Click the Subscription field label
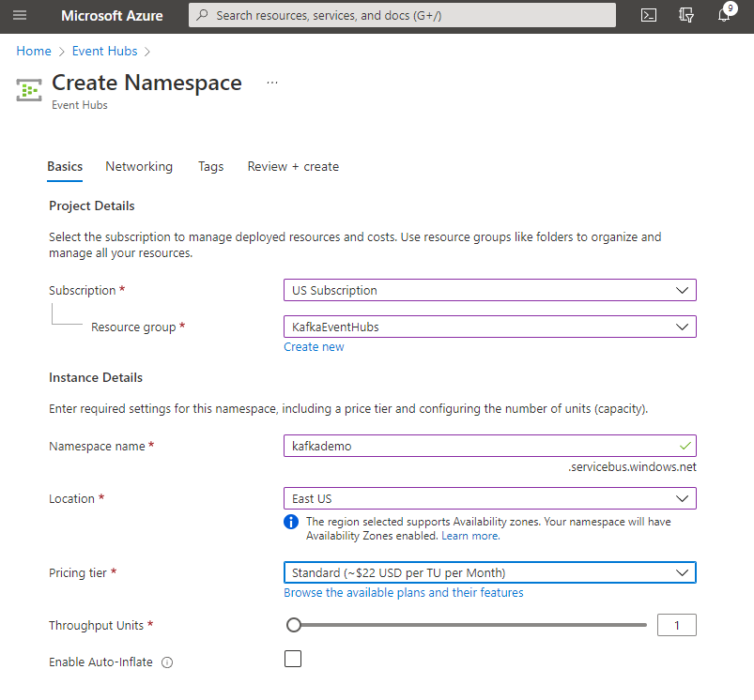The width and height of the screenshot is (754, 700). coord(83,291)
